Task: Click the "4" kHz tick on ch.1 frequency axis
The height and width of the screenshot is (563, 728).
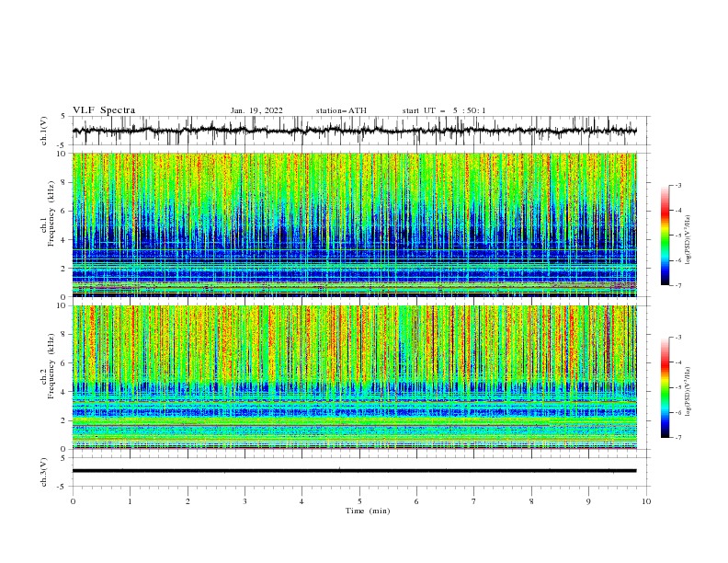Action: tap(64, 240)
